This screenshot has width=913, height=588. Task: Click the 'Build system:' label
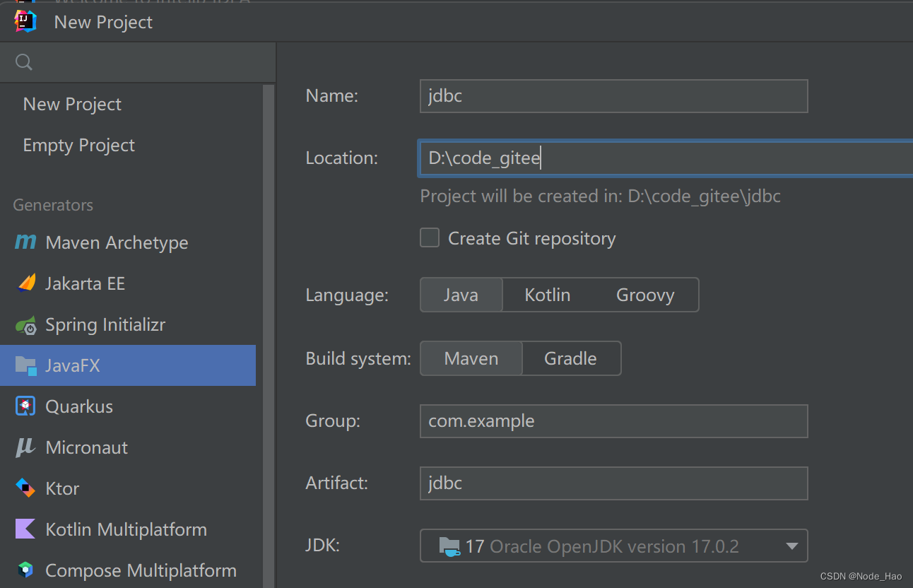pos(358,358)
